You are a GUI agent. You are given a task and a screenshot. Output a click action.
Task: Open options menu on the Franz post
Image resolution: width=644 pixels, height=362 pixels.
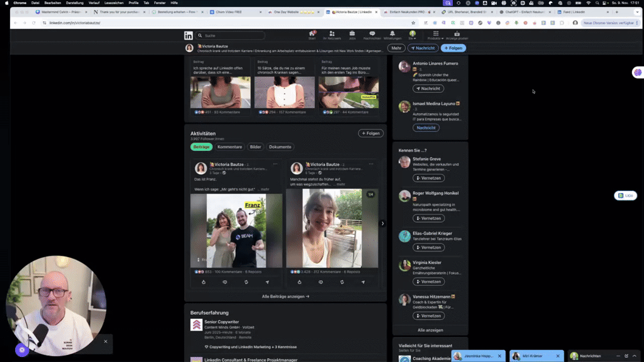(x=275, y=164)
